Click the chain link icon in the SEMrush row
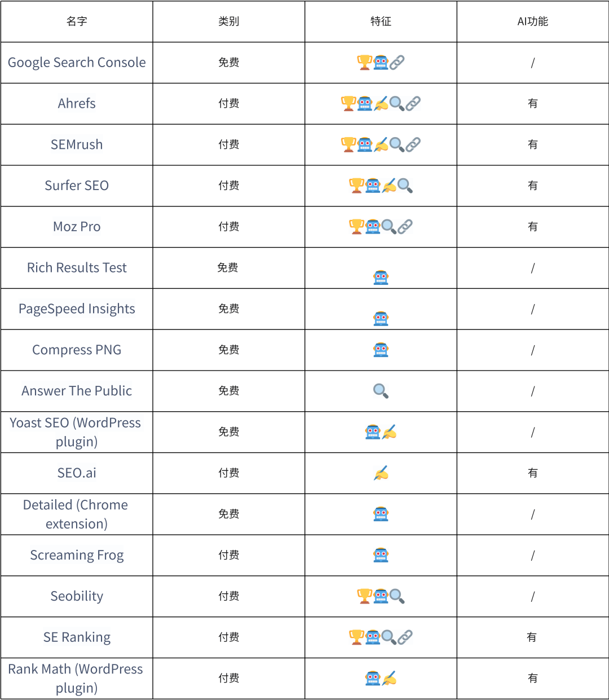 [413, 145]
